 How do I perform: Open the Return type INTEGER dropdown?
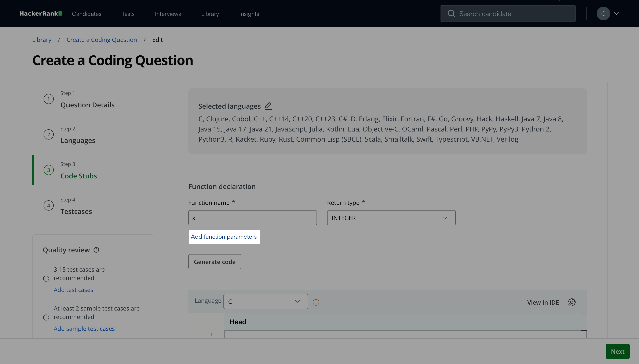click(x=391, y=218)
